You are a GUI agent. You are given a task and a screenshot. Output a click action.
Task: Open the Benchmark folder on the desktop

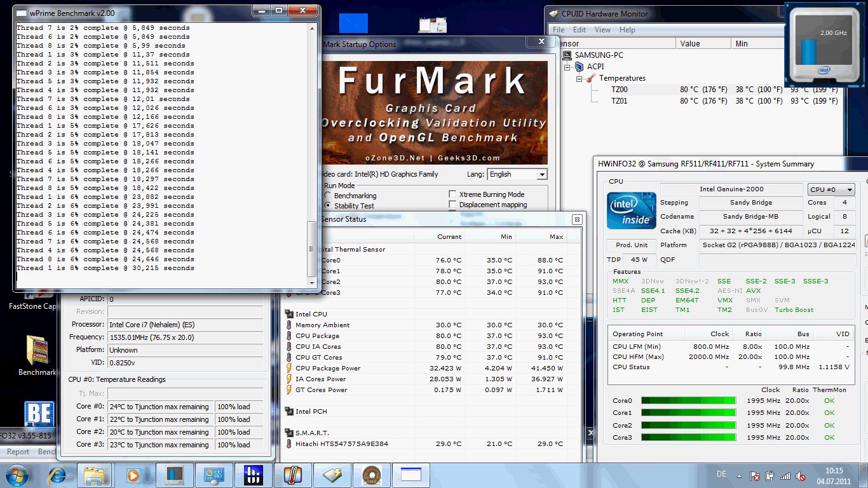tap(37, 355)
